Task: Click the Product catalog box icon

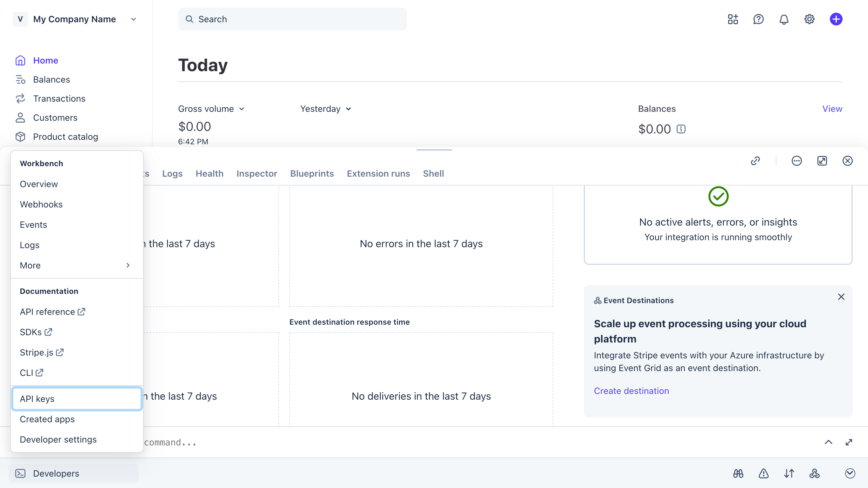Action: tap(20, 137)
